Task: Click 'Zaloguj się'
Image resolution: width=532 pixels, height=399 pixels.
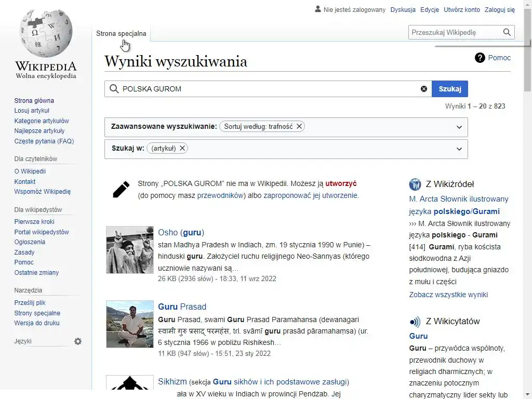Action: pyautogui.click(x=500, y=10)
